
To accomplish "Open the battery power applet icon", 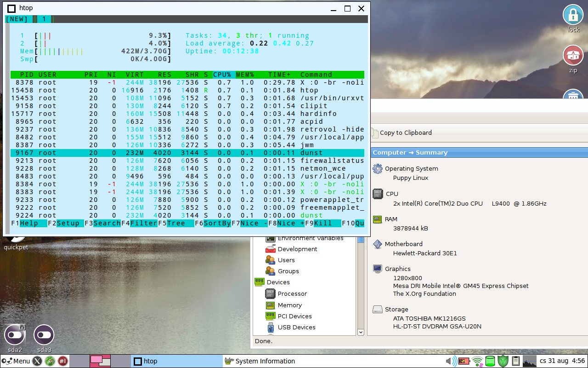I will coord(464,361).
